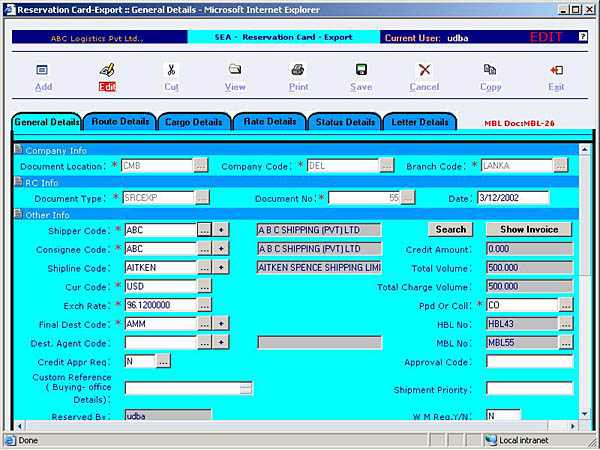Viewport: 600px width, 450px height.
Task: Click the Save link label
Action: (361, 87)
